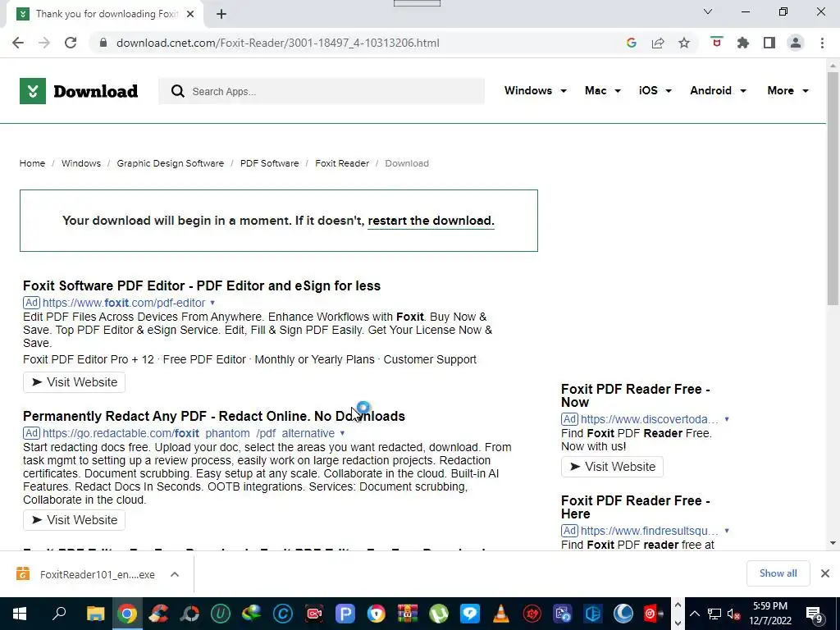The width and height of the screenshot is (840, 630).
Task: Open ad options arrow for discovertoda ad
Action: click(727, 419)
